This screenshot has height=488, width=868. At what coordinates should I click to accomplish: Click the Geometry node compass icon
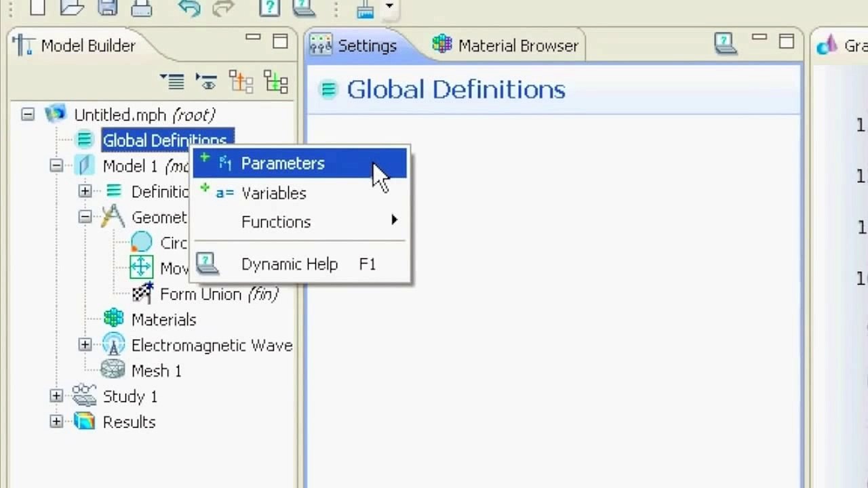(x=113, y=217)
